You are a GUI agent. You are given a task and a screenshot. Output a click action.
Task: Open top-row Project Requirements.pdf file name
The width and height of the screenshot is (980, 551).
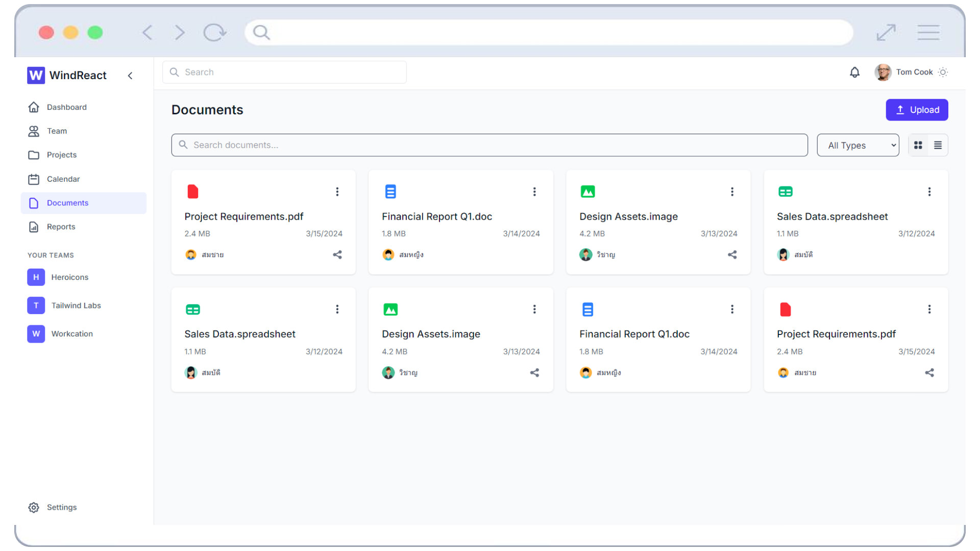pos(244,217)
